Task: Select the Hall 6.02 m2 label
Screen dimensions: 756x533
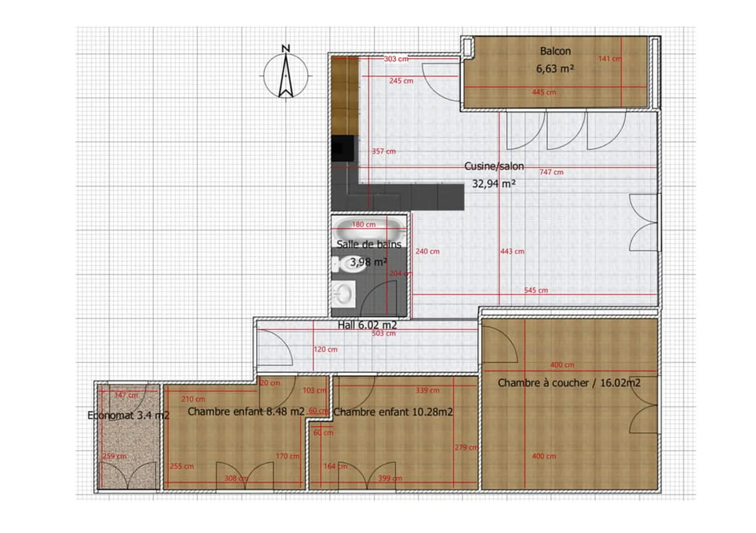Action: click(367, 325)
